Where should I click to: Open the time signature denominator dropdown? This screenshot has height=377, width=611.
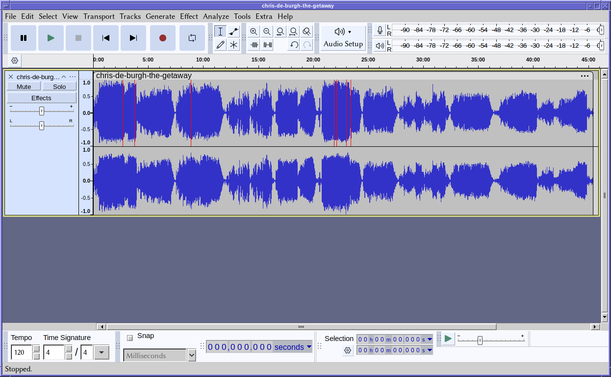coord(101,352)
